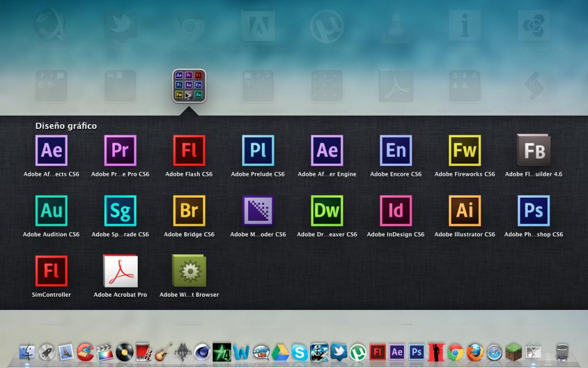Open Photo Booth from the Dock
The image size is (588, 368).
pos(144,352)
